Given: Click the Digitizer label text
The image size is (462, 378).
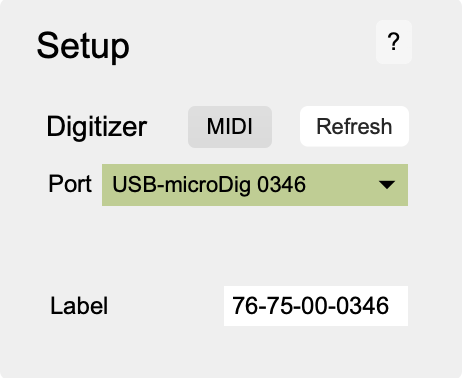Looking at the screenshot, I should 97,127.
